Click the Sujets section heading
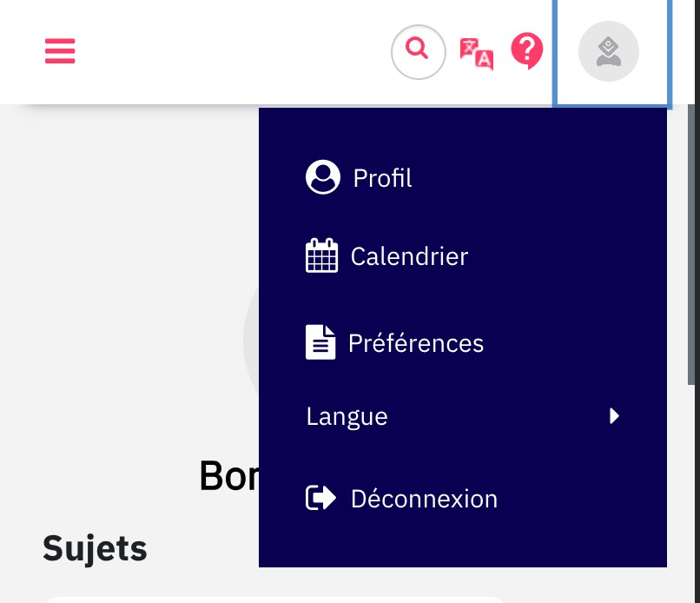The image size is (700, 603). tap(95, 548)
